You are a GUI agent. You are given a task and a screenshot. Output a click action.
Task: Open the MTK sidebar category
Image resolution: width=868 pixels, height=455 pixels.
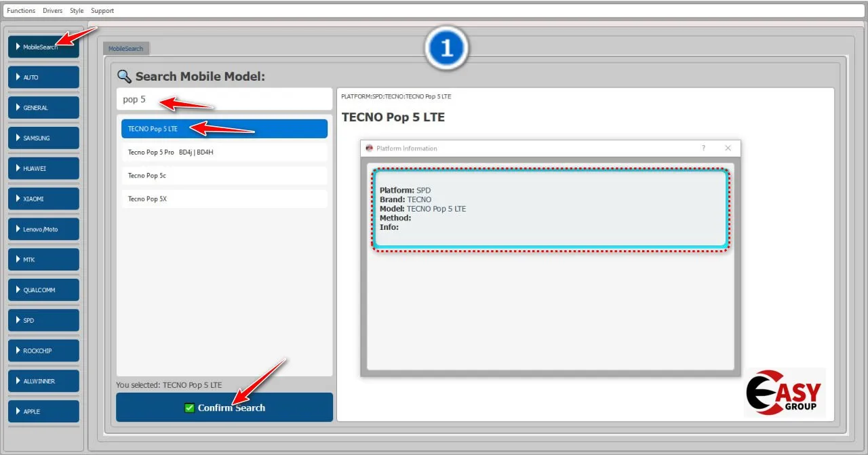(x=43, y=259)
